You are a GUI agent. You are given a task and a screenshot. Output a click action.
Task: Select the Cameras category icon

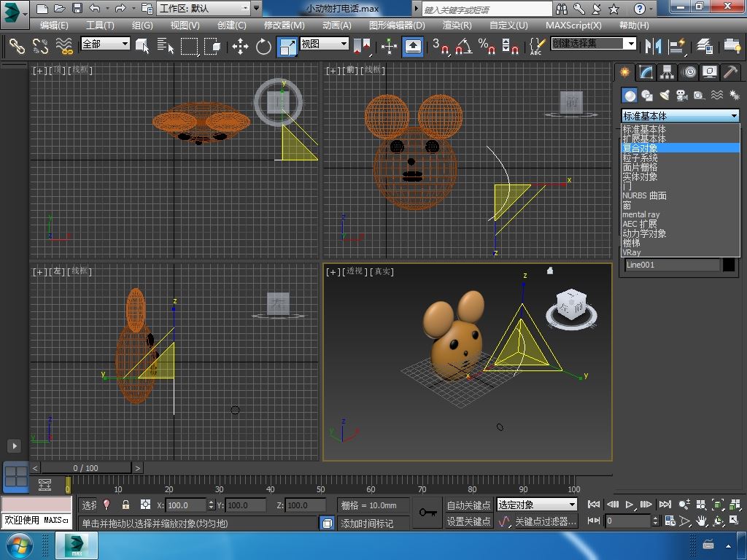tap(682, 96)
